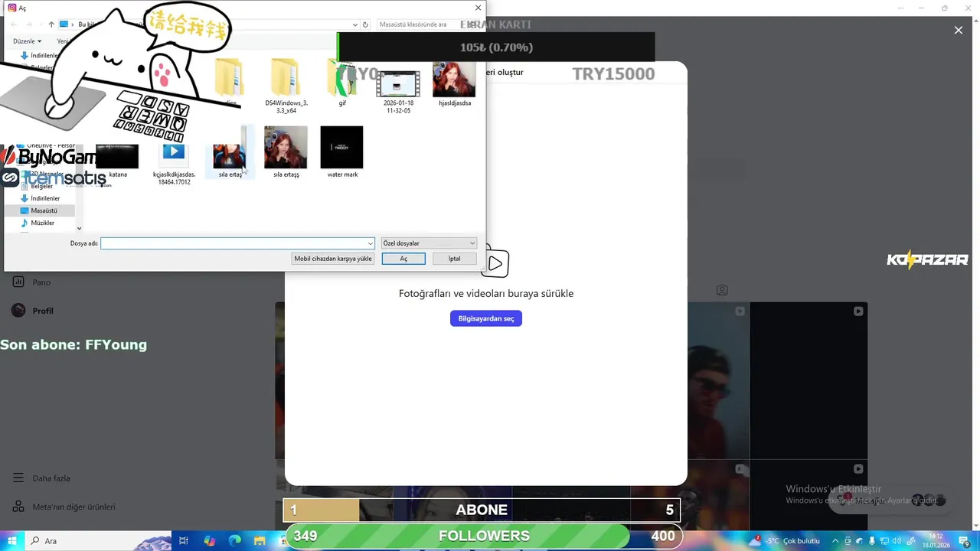
Task: Close the Aç file dialog
Action: pyautogui.click(x=478, y=8)
